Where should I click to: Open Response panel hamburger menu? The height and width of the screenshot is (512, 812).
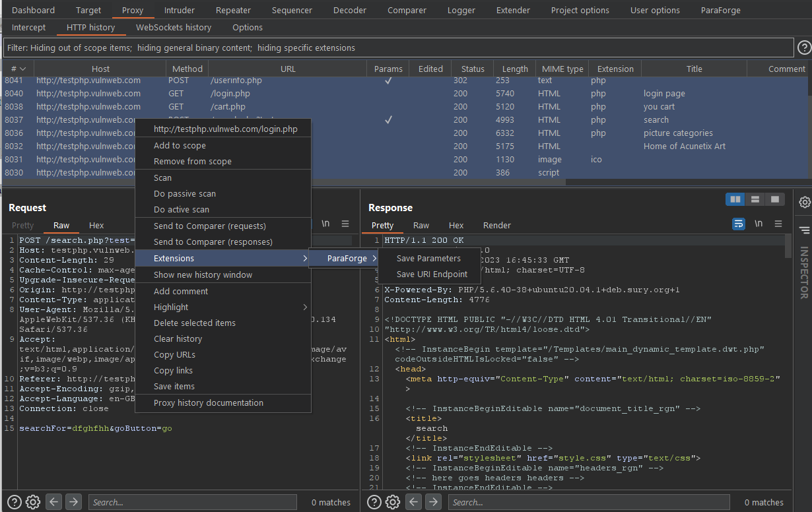coord(778,224)
